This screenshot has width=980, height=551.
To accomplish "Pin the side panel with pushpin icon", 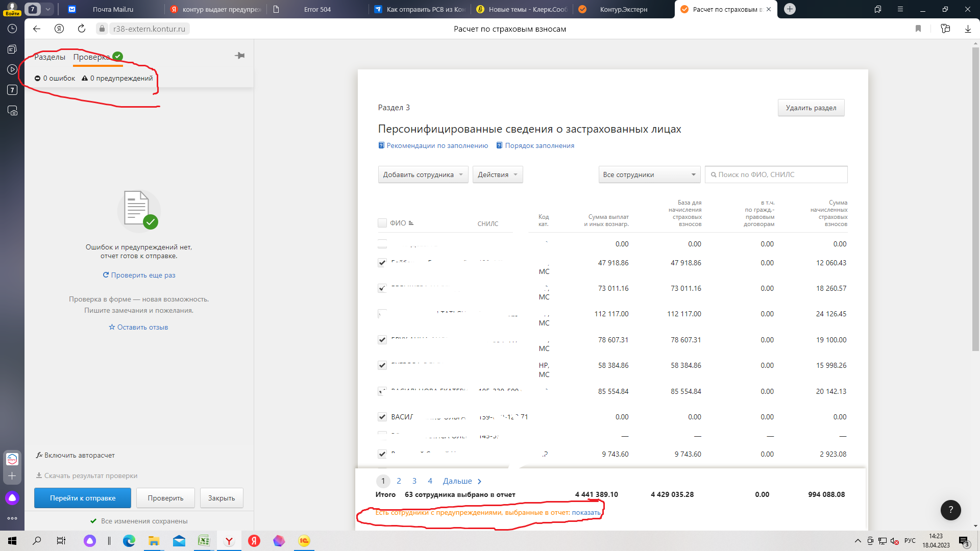I will click(239, 56).
